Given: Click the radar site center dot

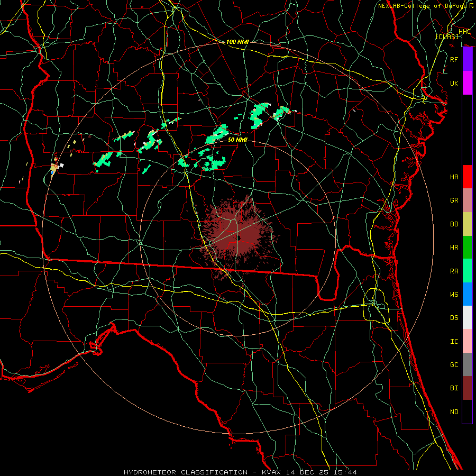Looking at the screenshot, I should [239, 239].
